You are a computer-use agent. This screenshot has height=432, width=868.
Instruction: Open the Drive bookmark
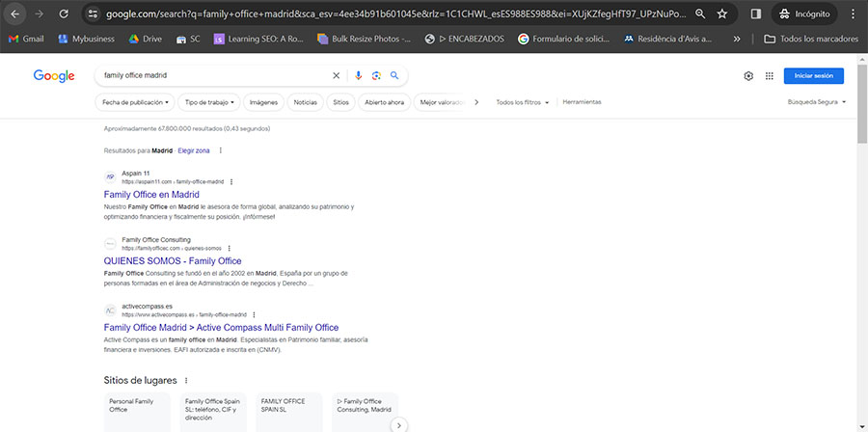pos(146,40)
